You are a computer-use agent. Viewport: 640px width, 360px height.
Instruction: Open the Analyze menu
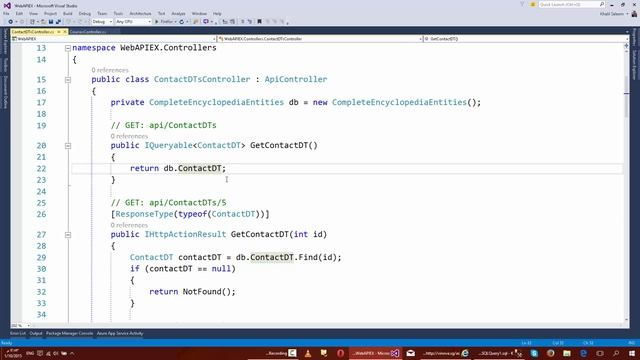(178, 13)
